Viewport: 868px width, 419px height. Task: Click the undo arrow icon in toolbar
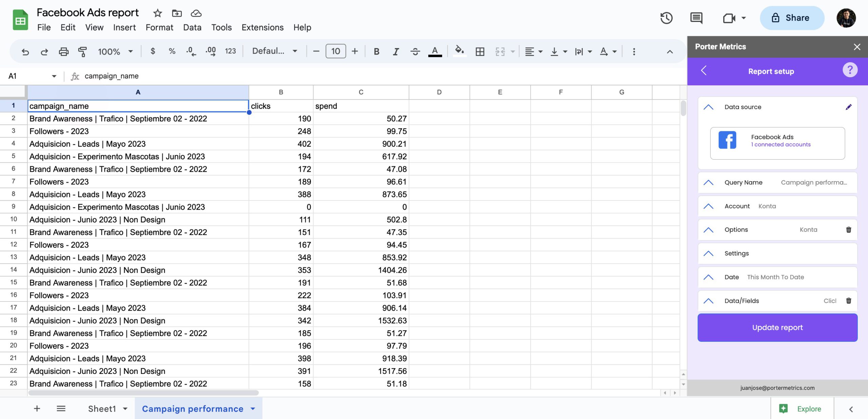click(x=24, y=51)
